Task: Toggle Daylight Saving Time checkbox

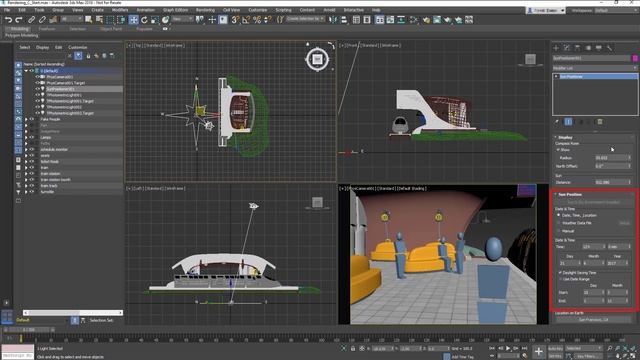Action: (560, 272)
